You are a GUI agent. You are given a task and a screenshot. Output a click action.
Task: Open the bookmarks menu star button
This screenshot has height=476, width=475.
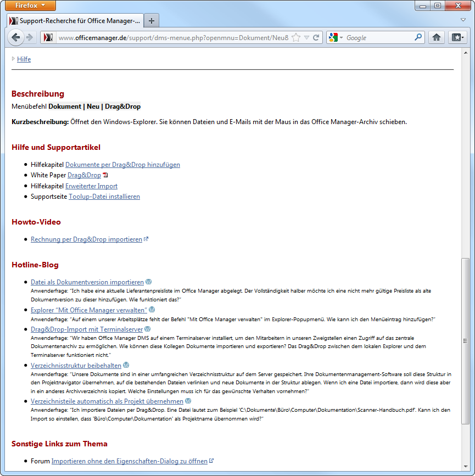pos(457,38)
